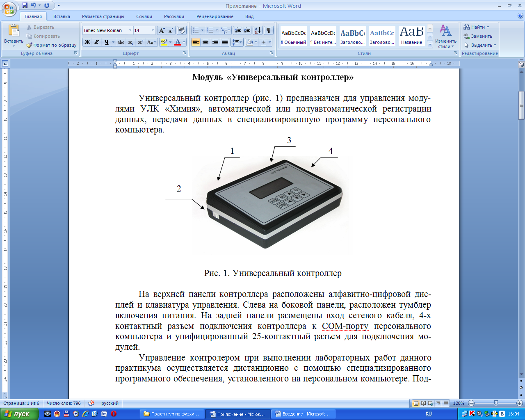Switch to Введение - Microsoft taskbar window

(x=304, y=414)
